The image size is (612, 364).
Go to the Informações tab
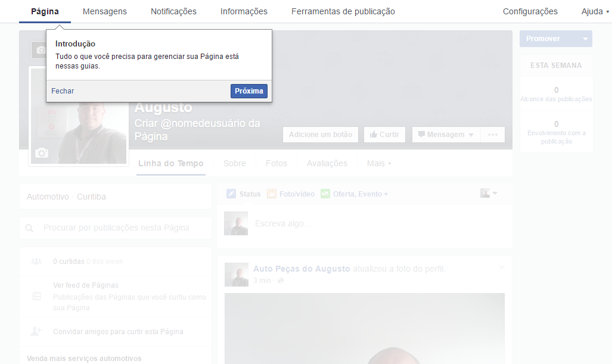point(244,11)
